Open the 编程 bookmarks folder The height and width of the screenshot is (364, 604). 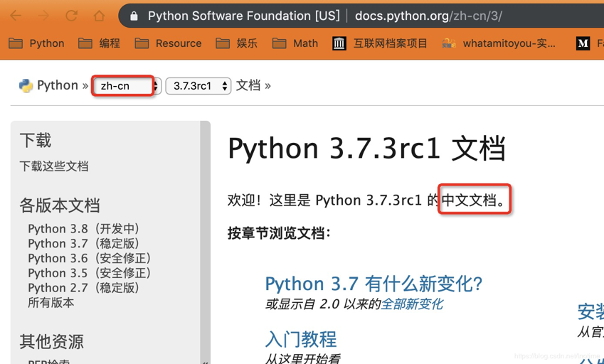point(100,43)
